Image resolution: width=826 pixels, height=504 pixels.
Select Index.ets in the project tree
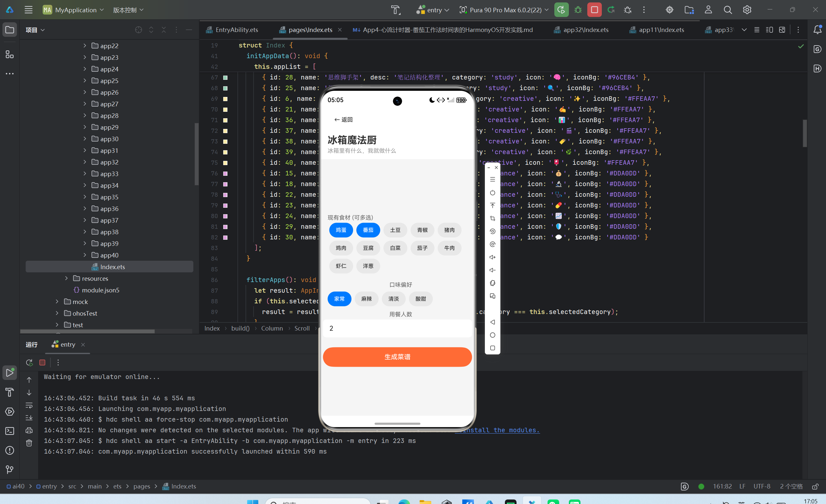click(x=109, y=267)
